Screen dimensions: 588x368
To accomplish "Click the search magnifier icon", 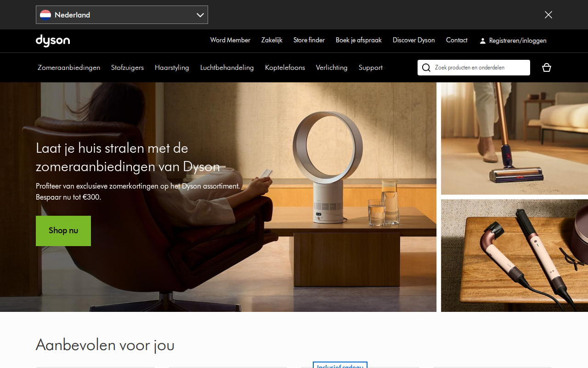I will pyautogui.click(x=426, y=68).
